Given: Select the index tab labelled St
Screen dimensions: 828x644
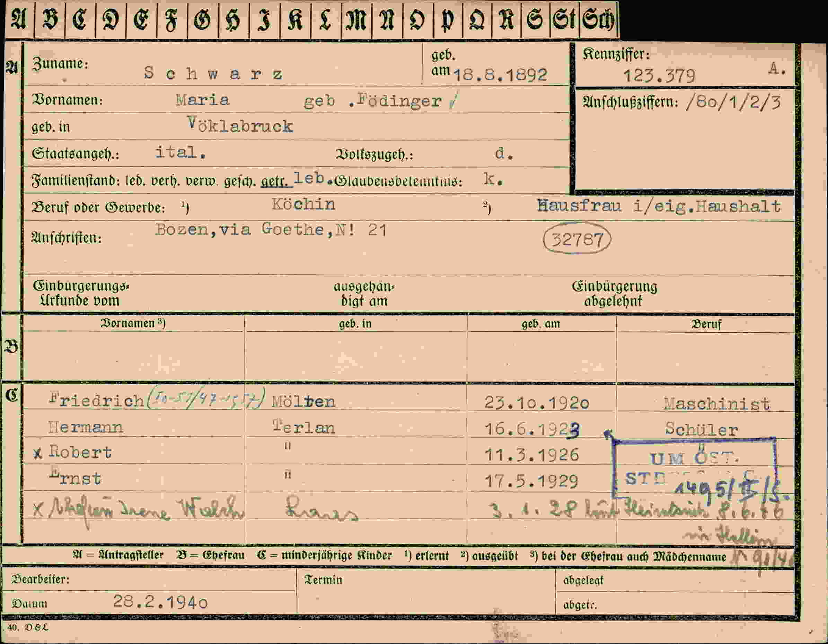Looking at the screenshot, I should [564, 20].
